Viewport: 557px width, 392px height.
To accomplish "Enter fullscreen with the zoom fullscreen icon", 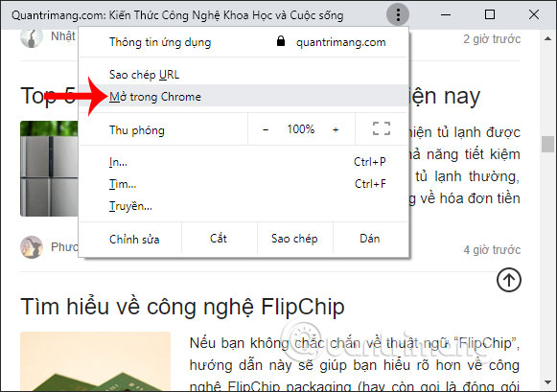I will pos(382,128).
